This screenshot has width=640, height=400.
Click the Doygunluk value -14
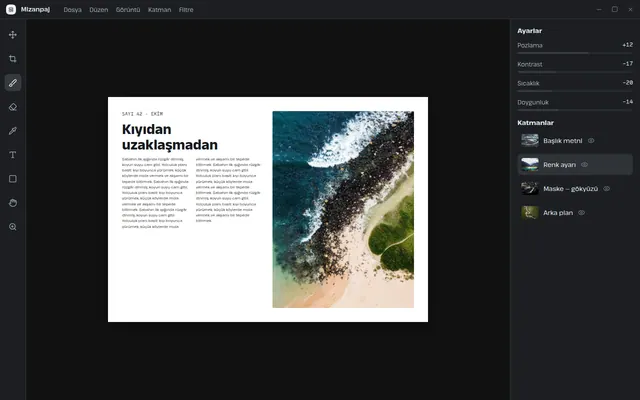coord(627,102)
